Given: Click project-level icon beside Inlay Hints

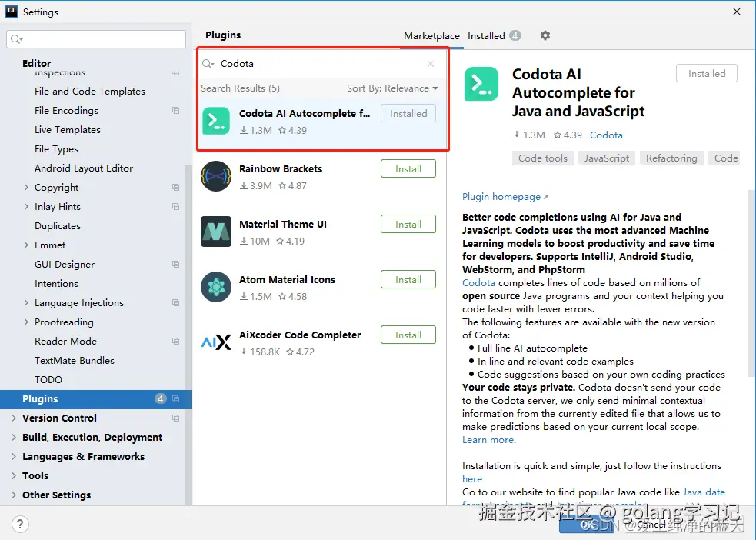Looking at the screenshot, I should (175, 206).
